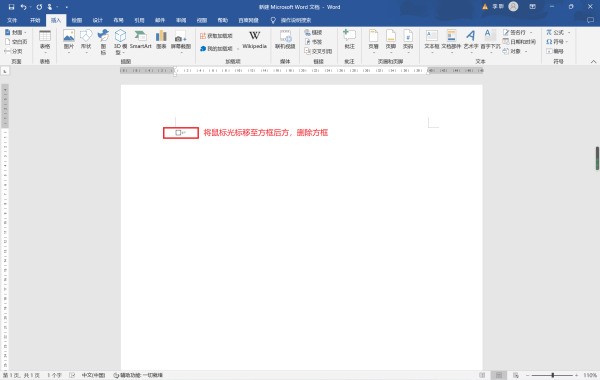Collapse the ribbon with the chevron
This screenshot has height=380, width=600.
[593, 62]
